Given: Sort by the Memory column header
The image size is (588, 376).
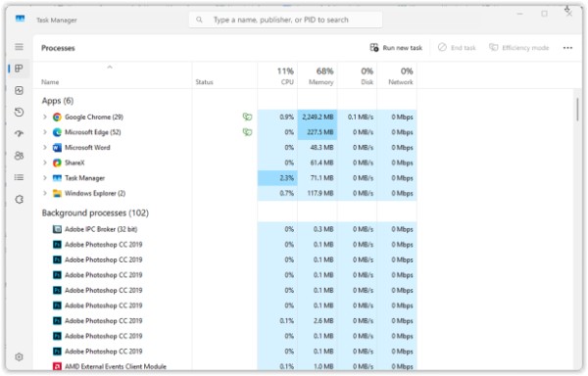Looking at the screenshot, I should [318, 76].
